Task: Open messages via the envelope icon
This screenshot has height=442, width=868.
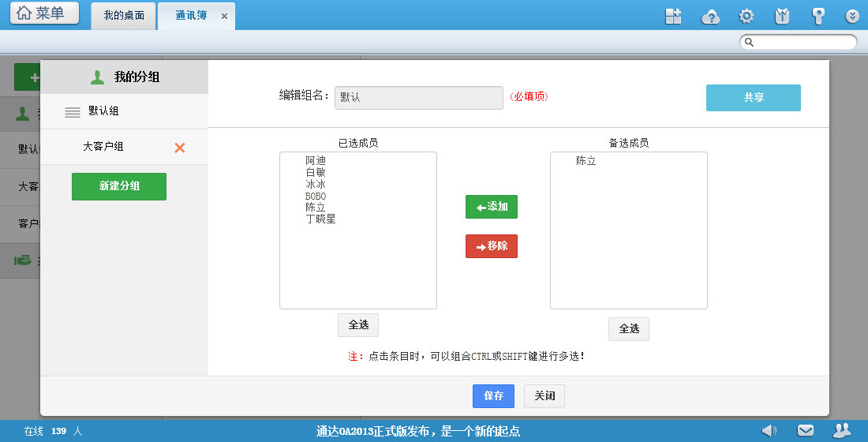Action: (x=805, y=430)
